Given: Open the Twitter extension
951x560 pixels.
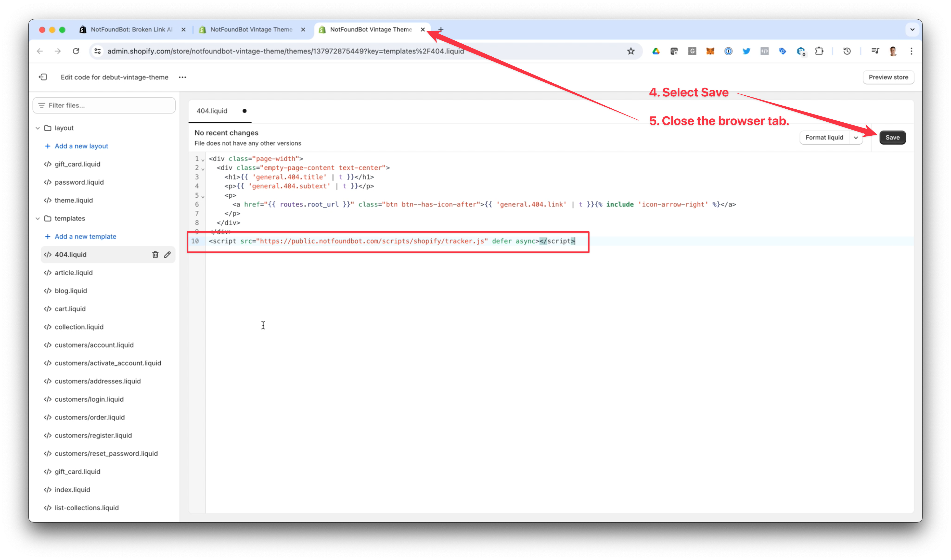Looking at the screenshot, I should (x=746, y=51).
